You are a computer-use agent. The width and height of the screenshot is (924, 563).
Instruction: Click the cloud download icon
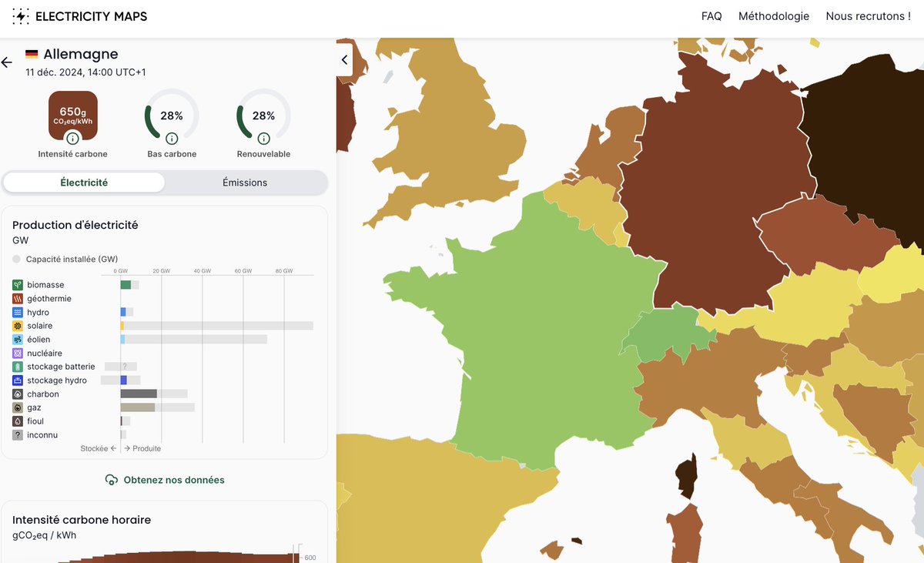pos(112,480)
